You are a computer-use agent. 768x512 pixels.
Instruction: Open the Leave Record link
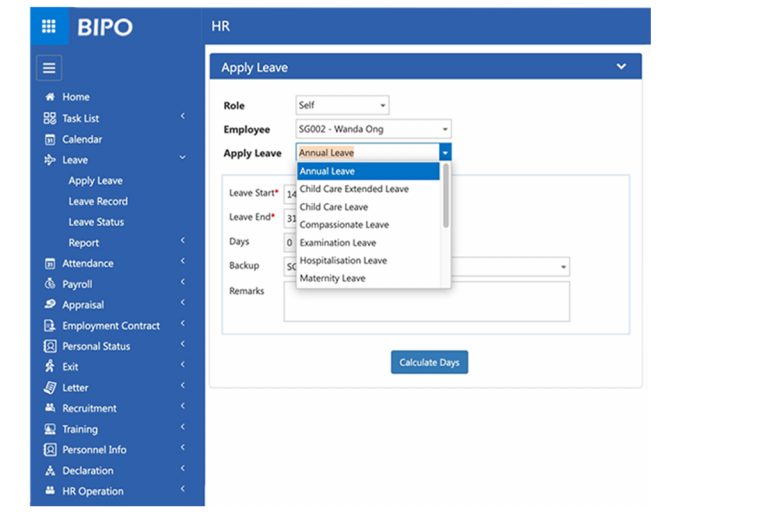tap(98, 201)
